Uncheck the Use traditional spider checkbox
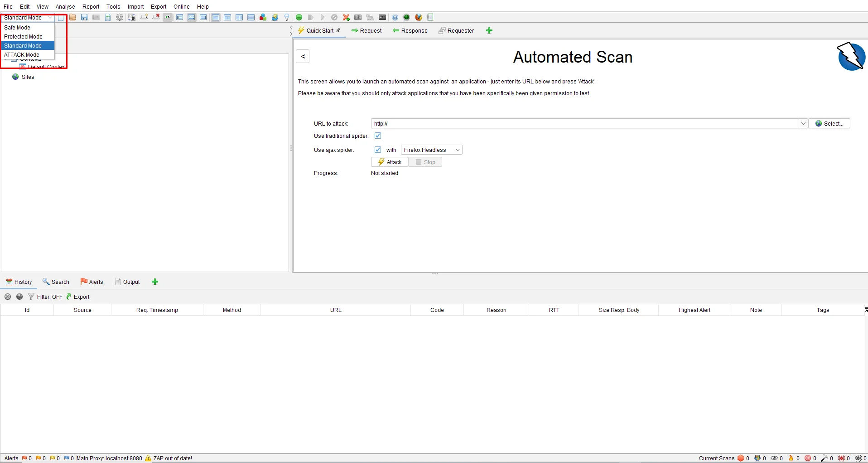 point(378,136)
